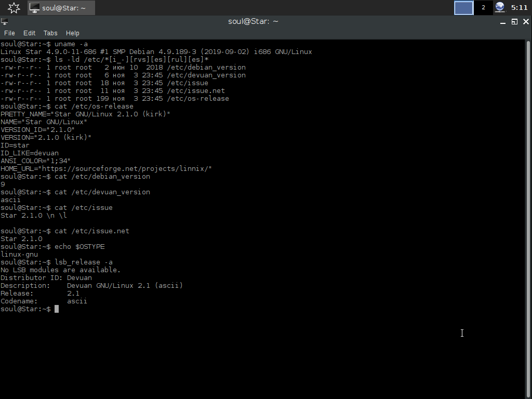
Task: Minimize the terminal window
Action: [x=503, y=22]
